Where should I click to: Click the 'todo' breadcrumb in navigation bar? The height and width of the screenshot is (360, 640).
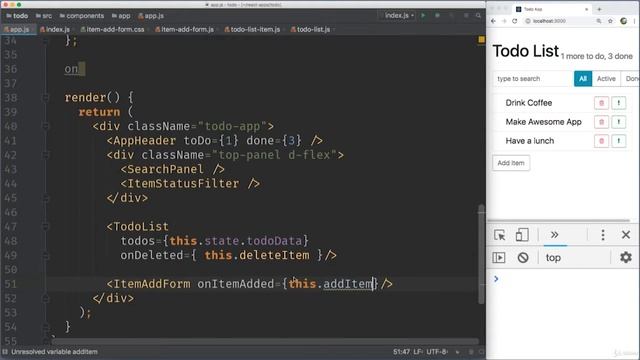tap(17, 16)
